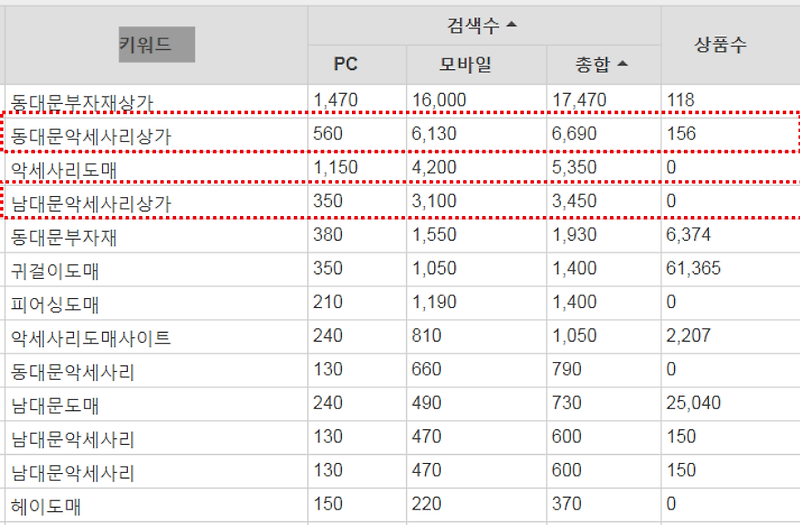Select keyword 동대문부자재
This screenshot has height=525, width=800.
(x=64, y=237)
